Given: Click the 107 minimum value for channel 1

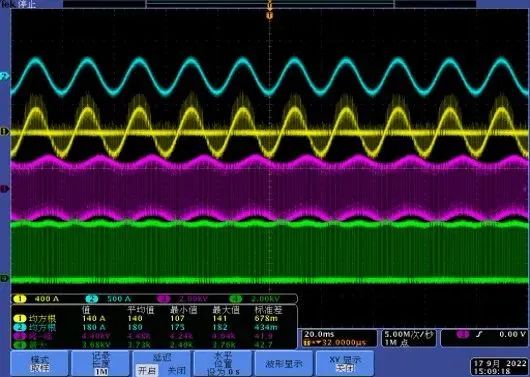Looking at the screenshot, I should (x=177, y=319).
